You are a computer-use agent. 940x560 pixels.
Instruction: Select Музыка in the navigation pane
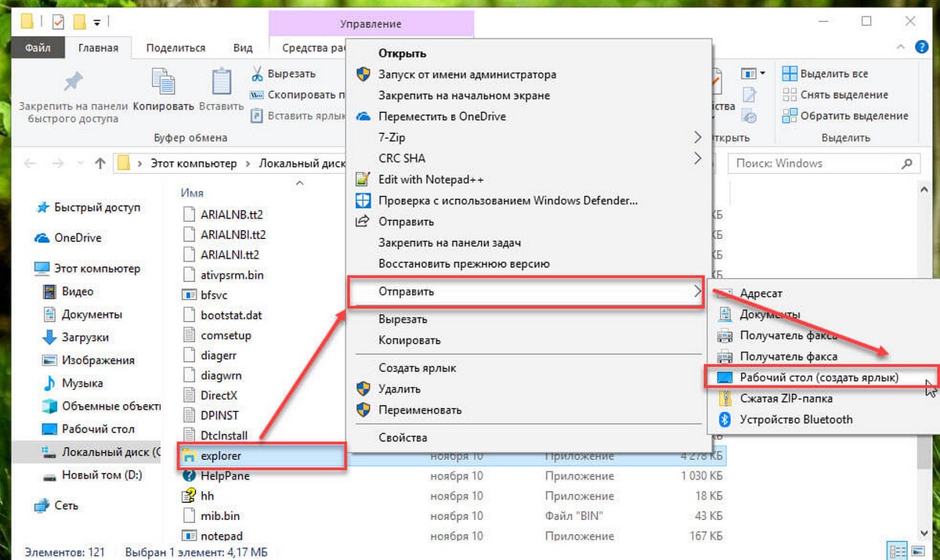pos(82,383)
